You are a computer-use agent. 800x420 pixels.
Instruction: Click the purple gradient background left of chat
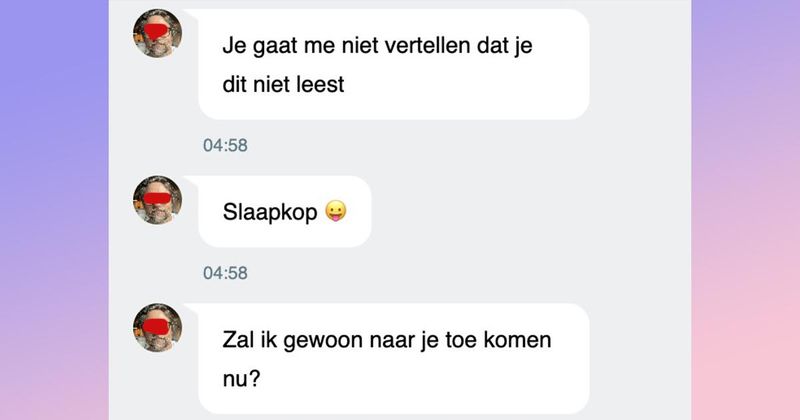click(54, 210)
